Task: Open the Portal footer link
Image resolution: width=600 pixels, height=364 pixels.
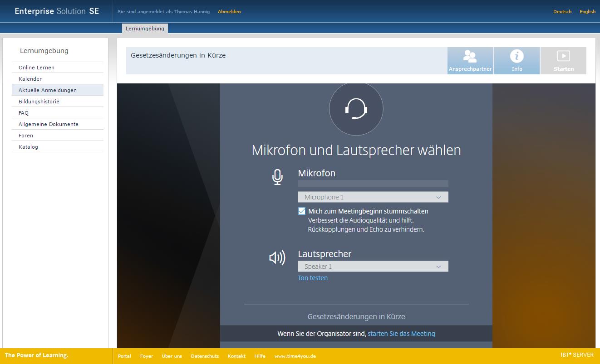Action: click(x=124, y=356)
